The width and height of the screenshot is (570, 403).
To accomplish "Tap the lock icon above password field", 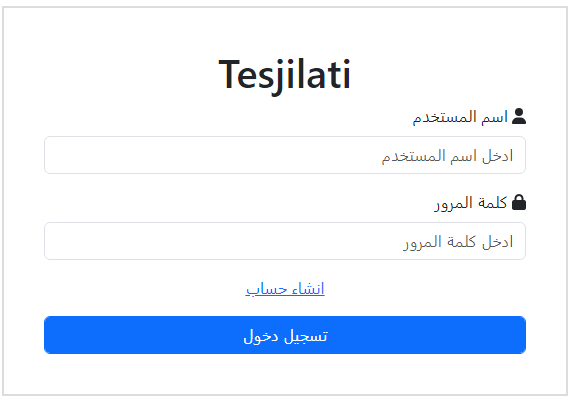I will (x=519, y=202).
